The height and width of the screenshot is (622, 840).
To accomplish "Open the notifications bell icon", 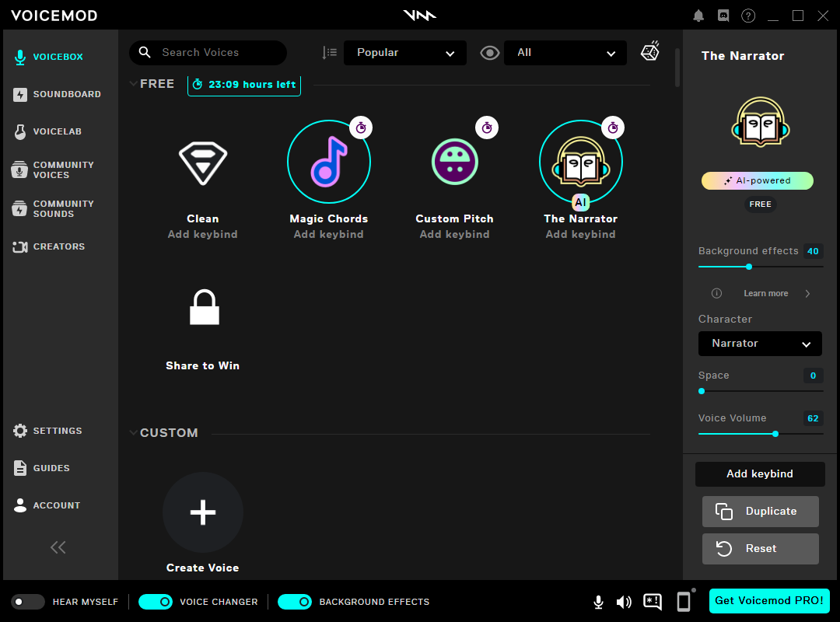I will [x=698, y=16].
